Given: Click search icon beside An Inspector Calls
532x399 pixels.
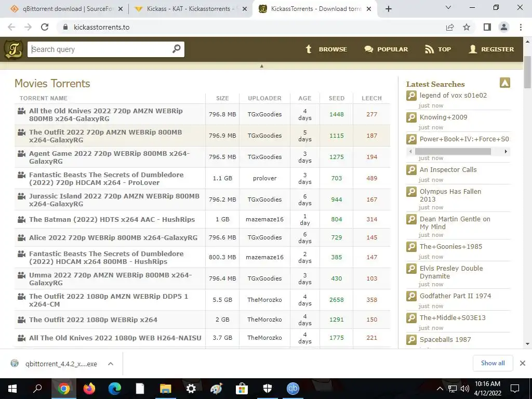Looking at the screenshot, I should pyautogui.click(x=411, y=170).
